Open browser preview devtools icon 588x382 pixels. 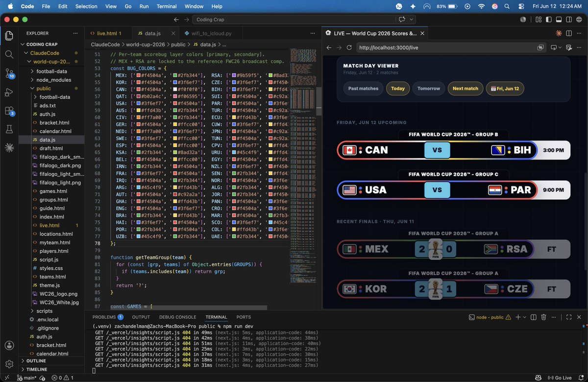(569, 48)
